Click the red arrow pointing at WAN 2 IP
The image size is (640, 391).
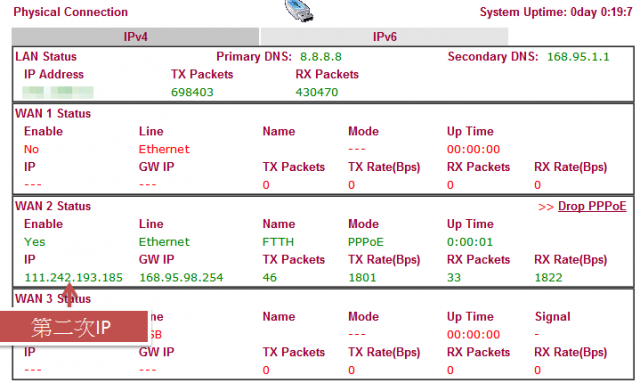pyautogui.click(x=70, y=294)
